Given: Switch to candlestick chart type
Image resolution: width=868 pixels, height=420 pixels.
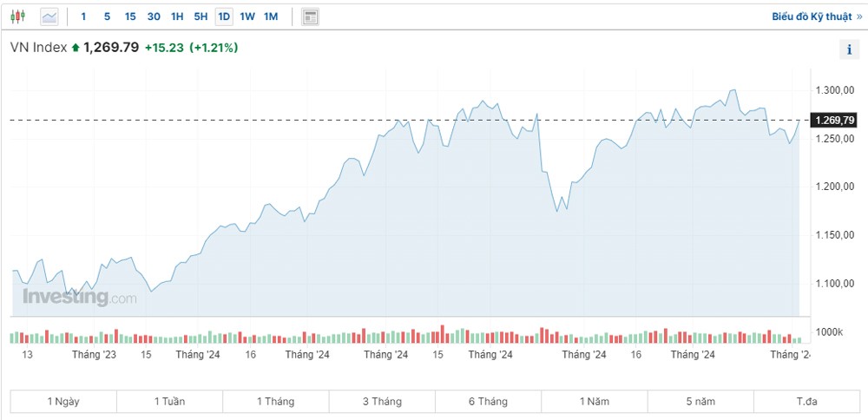Looking at the screenshot, I should (18, 16).
